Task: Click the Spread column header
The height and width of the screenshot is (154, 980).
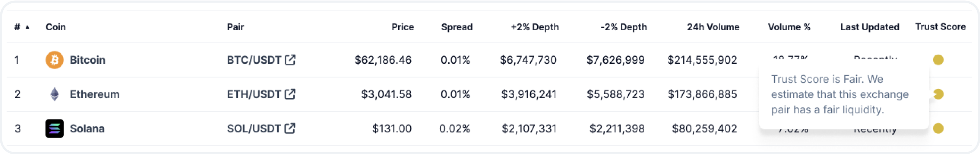Action: (457, 27)
